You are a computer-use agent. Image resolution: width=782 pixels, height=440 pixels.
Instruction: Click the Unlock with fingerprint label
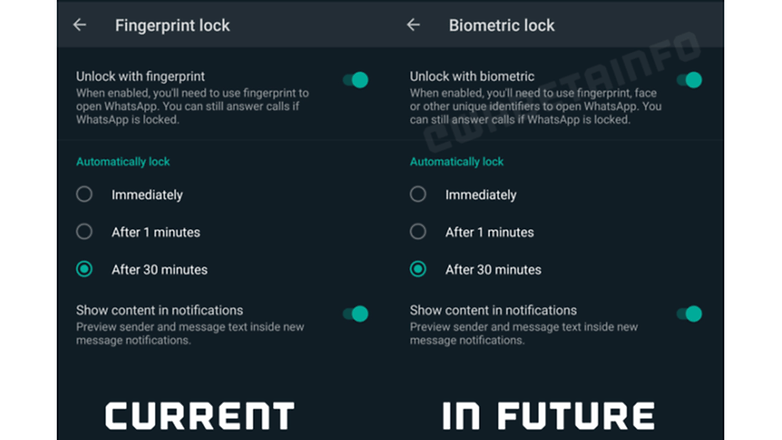point(141,76)
